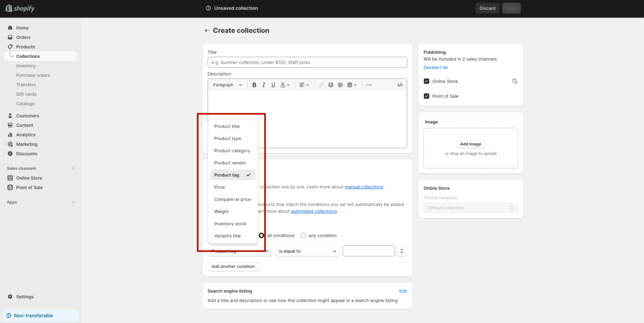The height and width of the screenshot is (323, 644).
Task: Insert link in description editor
Action: 321,85
